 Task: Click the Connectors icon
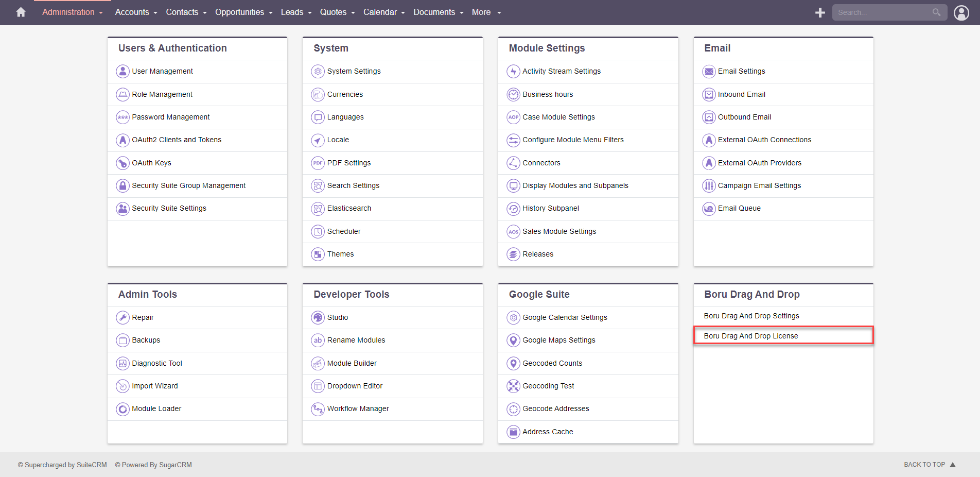click(513, 163)
